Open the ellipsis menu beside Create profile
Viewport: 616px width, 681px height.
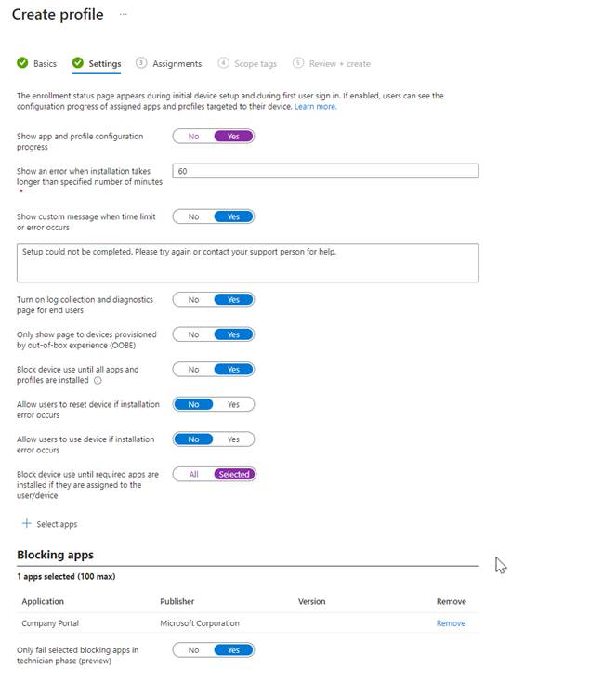pos(123,15)
